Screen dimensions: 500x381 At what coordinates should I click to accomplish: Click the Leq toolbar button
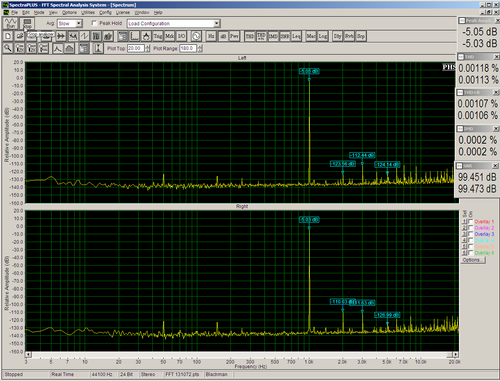pyautogui.click(x=296, y=36)
